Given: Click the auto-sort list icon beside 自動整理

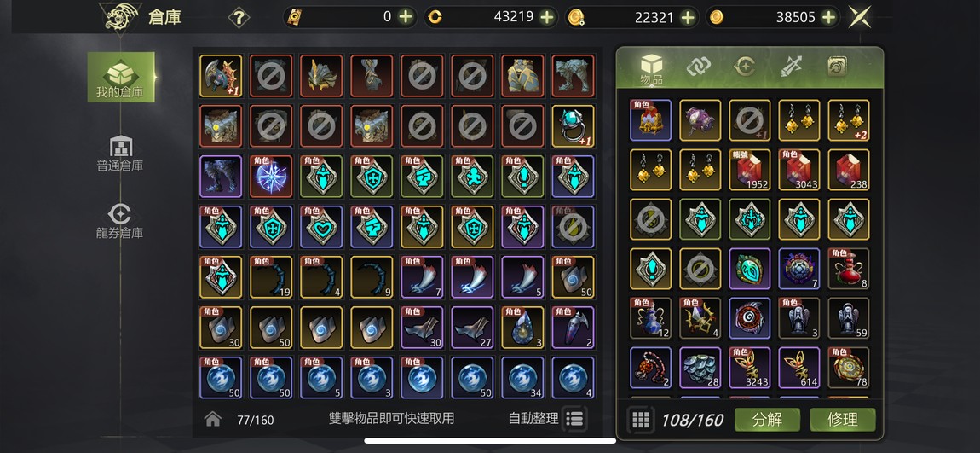Looking at the screenshot, I should [574, 419].
